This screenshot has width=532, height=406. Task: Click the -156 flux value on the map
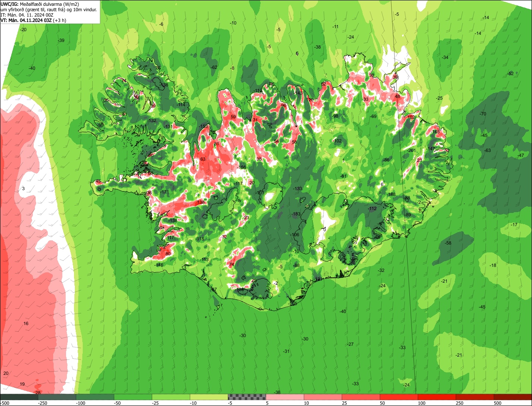(241, 167)
